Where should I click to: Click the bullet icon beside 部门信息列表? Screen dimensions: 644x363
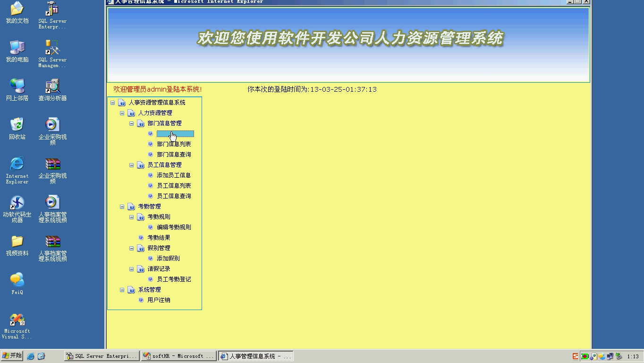pyautogui.click(x=151, y=144)
